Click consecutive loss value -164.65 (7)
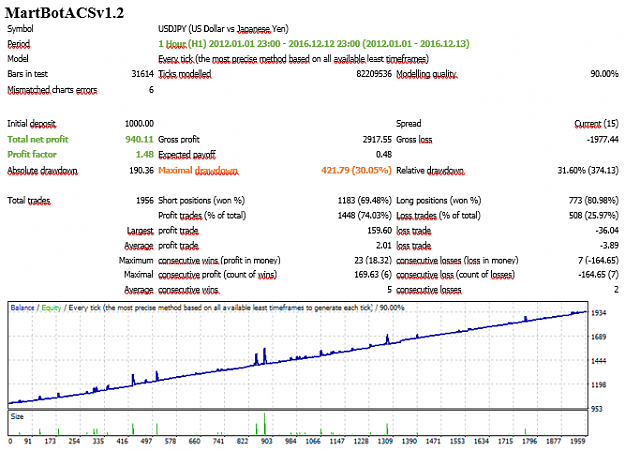Screen dimensions: 625x451 click(598, 275)
